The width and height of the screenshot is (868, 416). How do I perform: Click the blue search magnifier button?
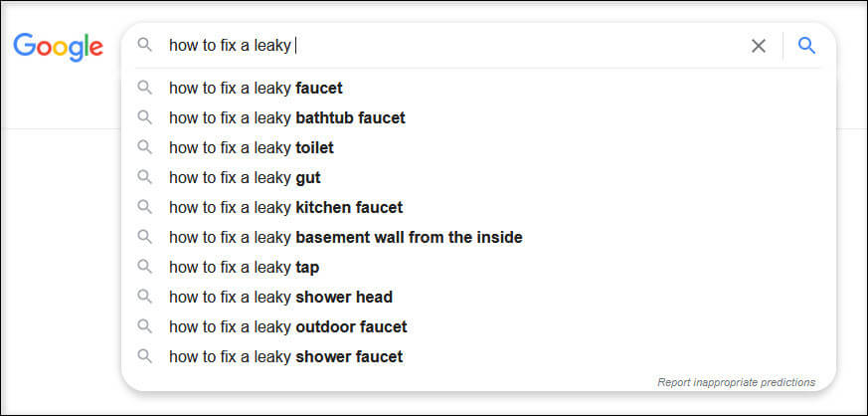pyautogui.click(x=806, y=46)
